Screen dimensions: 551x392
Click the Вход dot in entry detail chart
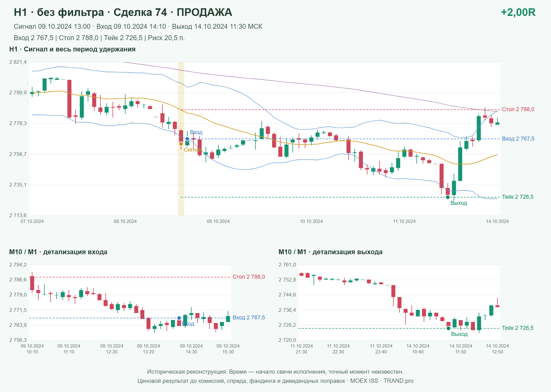tap(179, 318)
